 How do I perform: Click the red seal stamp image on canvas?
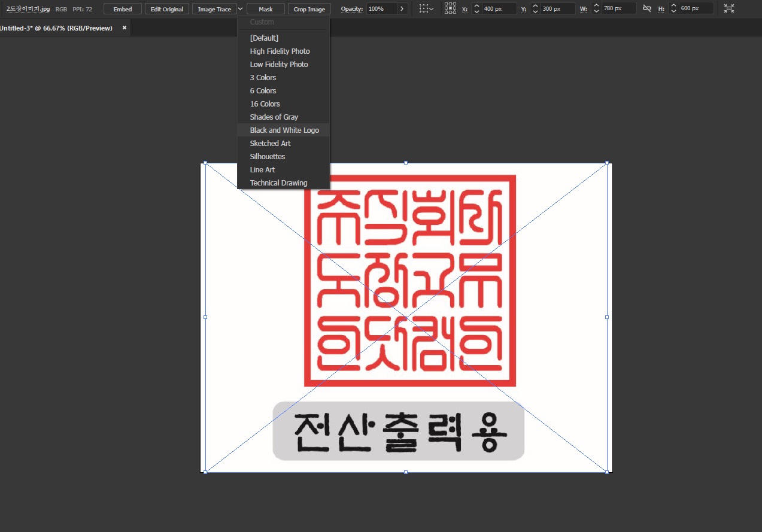410,281
